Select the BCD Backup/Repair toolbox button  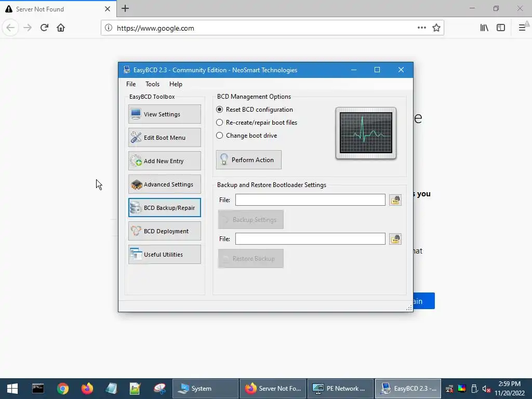click(x=165, y=208)
